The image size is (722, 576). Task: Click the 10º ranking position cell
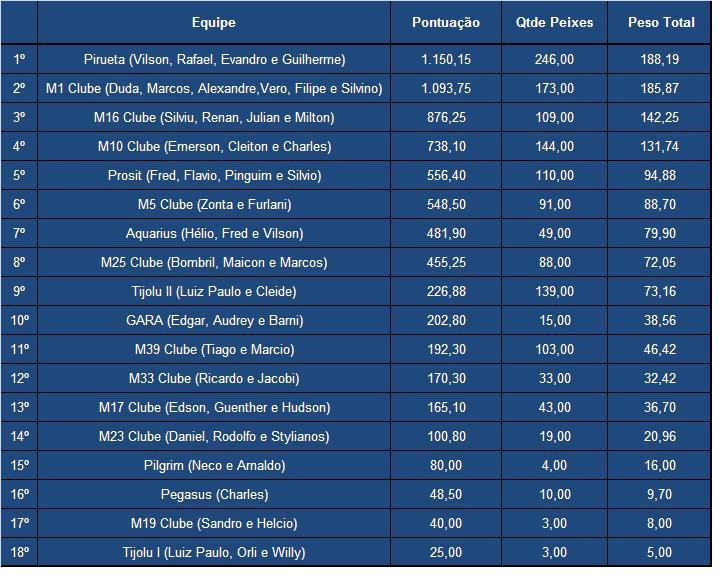tap(20, 321)
